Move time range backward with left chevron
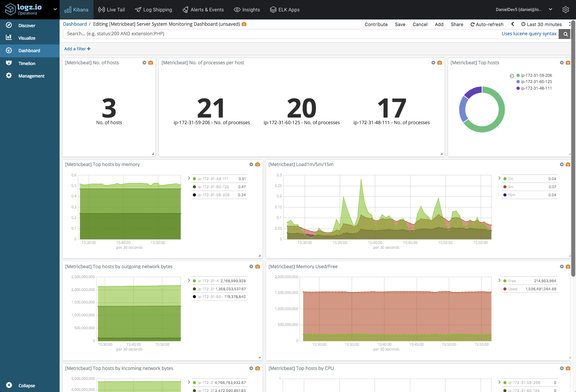 [x=512, y=24]
